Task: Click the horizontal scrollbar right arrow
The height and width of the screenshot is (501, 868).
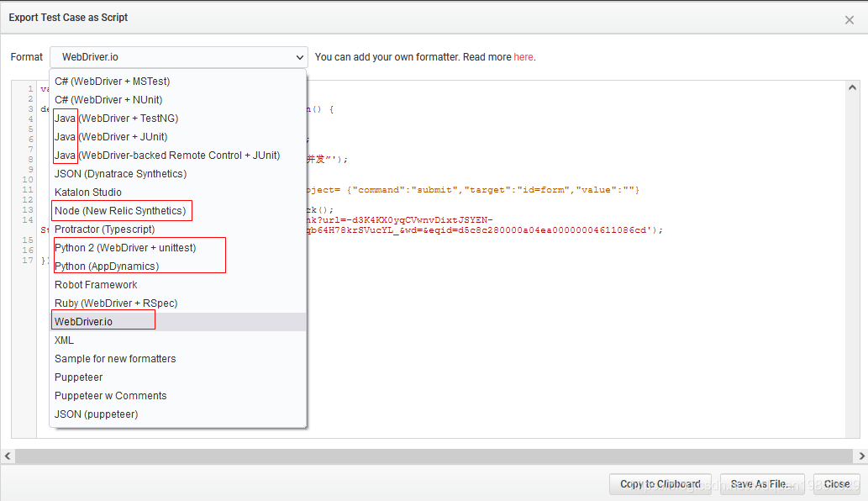Action: [x=861, y=456]
